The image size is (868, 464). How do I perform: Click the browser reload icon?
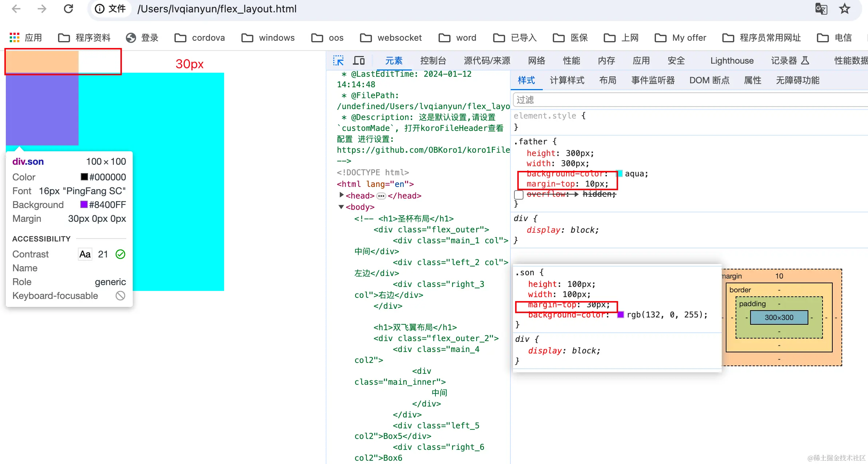pos(68,9)
